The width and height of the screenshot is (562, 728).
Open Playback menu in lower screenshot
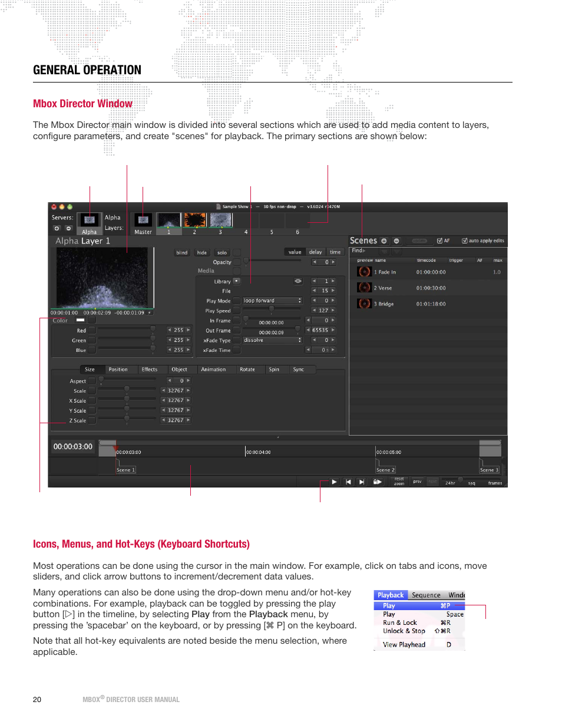(x=391, y=595)
